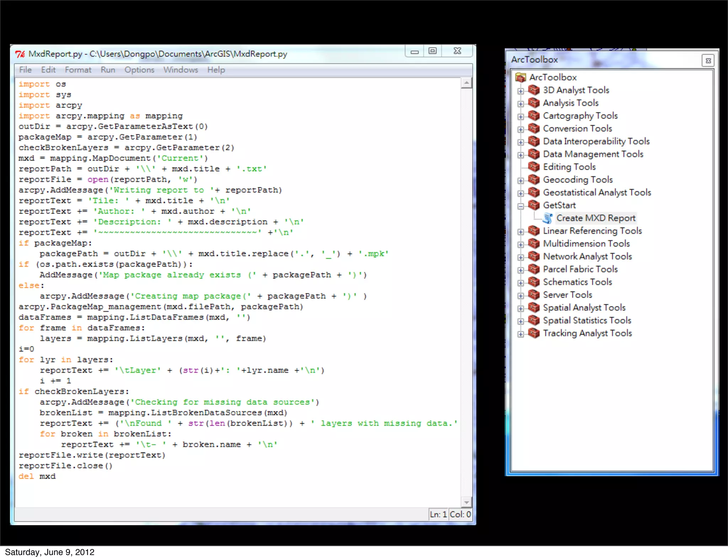Screen dimensions: 728x560
Task: Expand the Tracking Analyst Tools node
Action: (521, 334)
